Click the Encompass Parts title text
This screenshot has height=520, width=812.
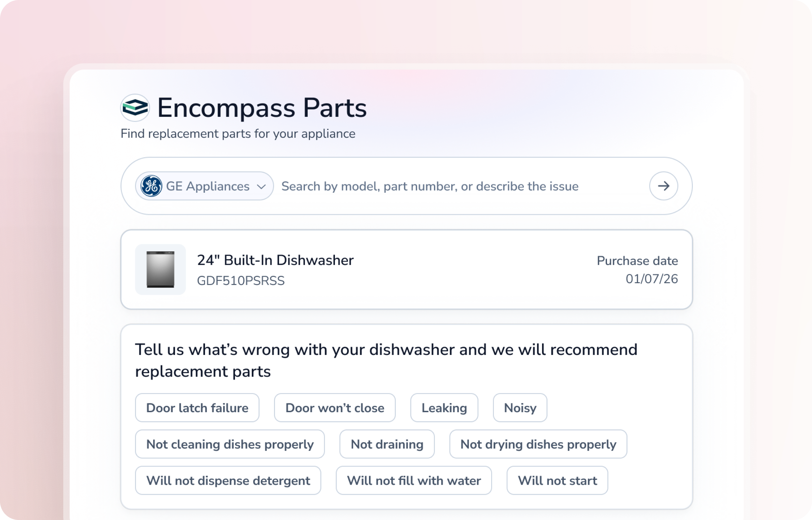point(262,108)
